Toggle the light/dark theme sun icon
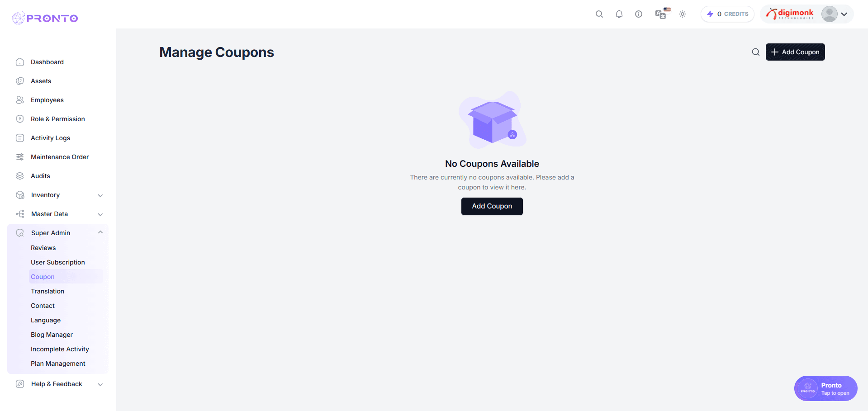Image resolution: width=868 pixels, height=411 pixels. click(683, 14)
